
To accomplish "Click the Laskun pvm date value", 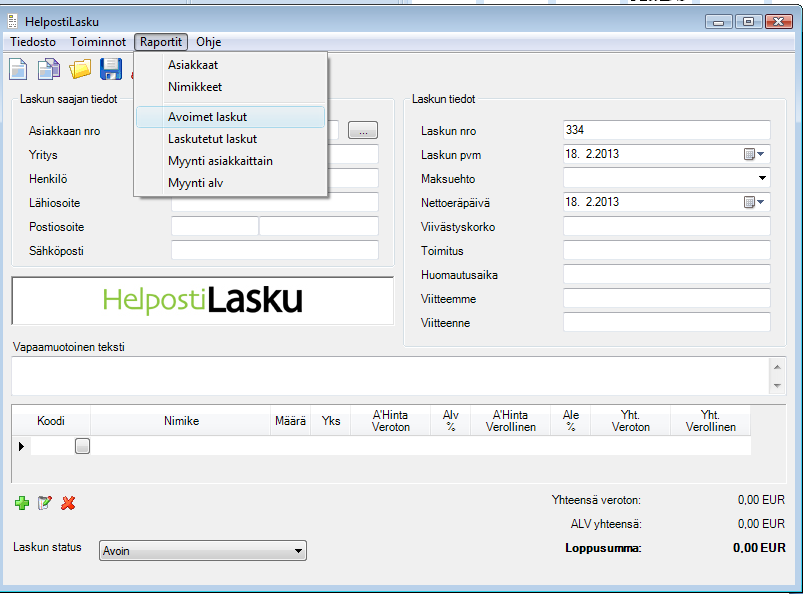I will (x=592, y=154).
